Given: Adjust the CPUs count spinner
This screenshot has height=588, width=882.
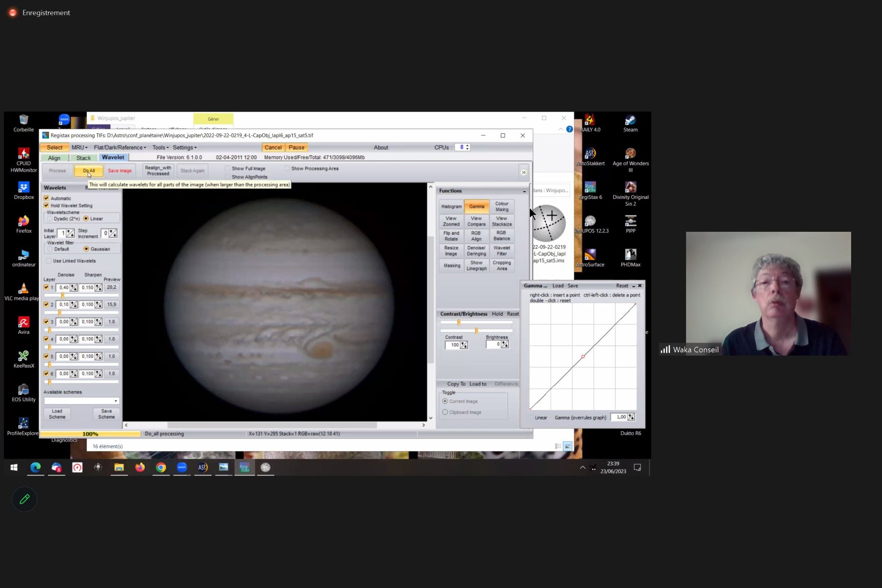Looking at the screenshot, I should (467, 147).
